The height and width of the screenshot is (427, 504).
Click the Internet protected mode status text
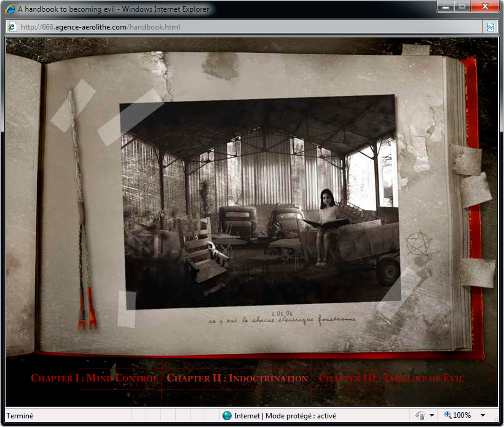pyautogui.click(x=285, y=416)
